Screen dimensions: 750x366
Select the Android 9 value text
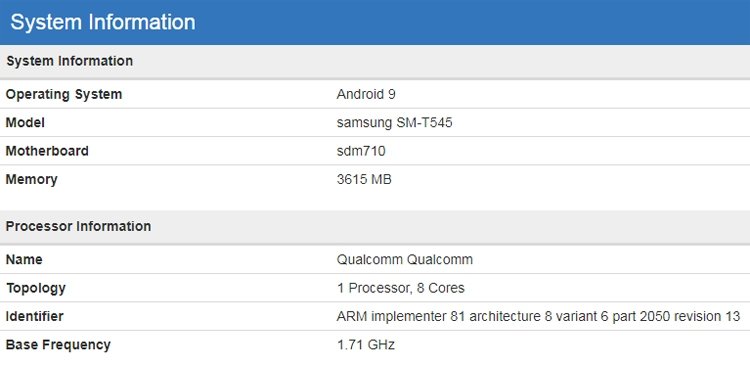click(x=366, y=94)
